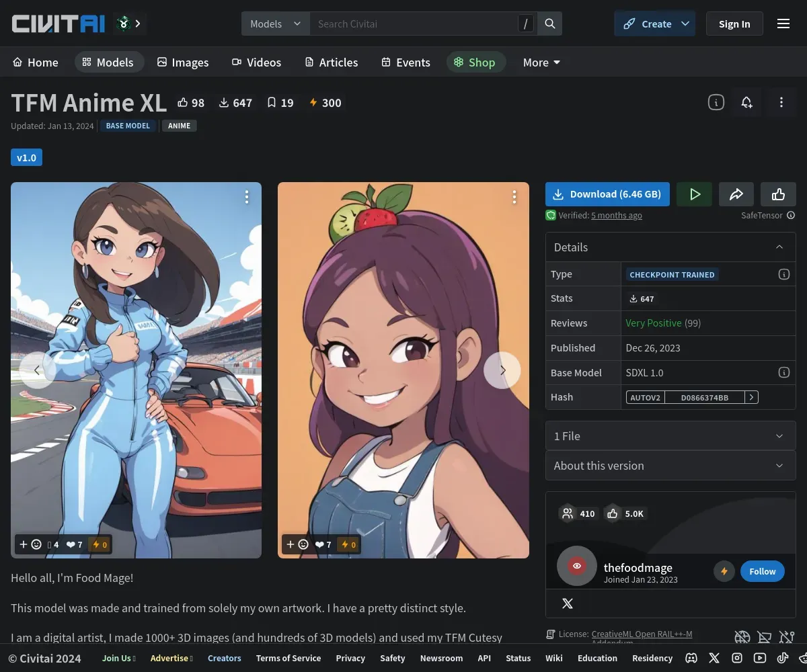
Task: Open the strawberry girl image
Action: pos(403,370)
